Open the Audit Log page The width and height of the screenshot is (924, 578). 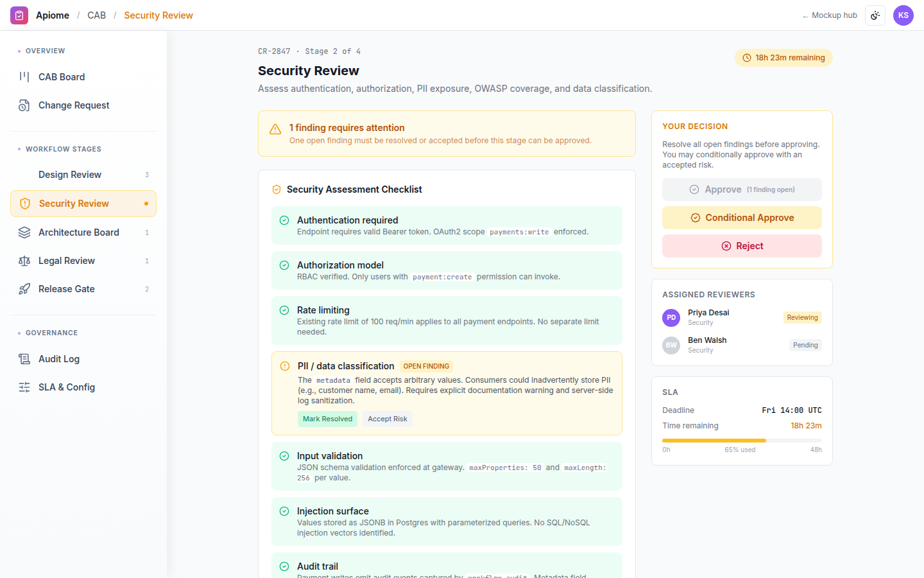click(x=83, y=359)
